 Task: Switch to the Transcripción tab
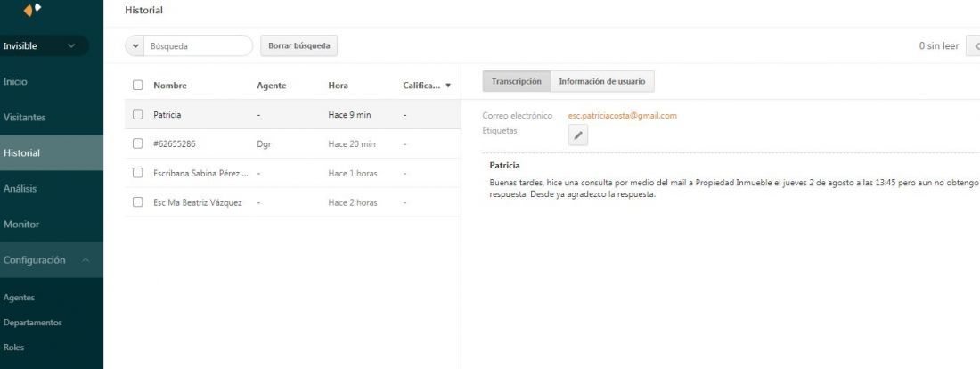(x=516, y=81)
